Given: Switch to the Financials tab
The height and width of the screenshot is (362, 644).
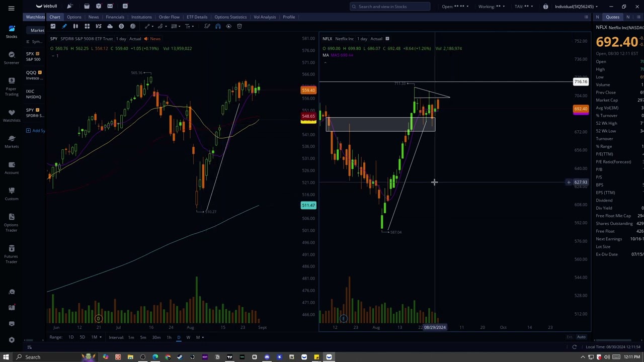Looking at the screenshot, I should click(x=115, y=17).
